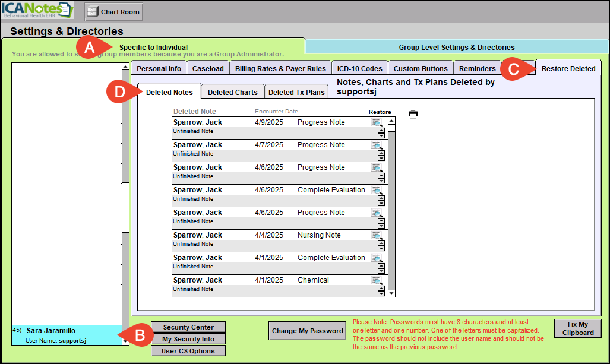Restore the 4/9/2025 Progress Note
This screenshot has width=610, height=364.
point(377,123)
